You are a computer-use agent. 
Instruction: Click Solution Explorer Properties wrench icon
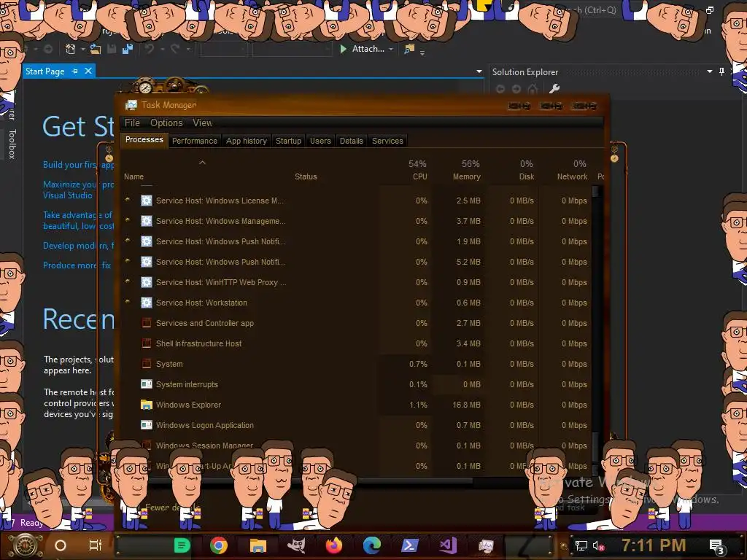pos(554,88)
